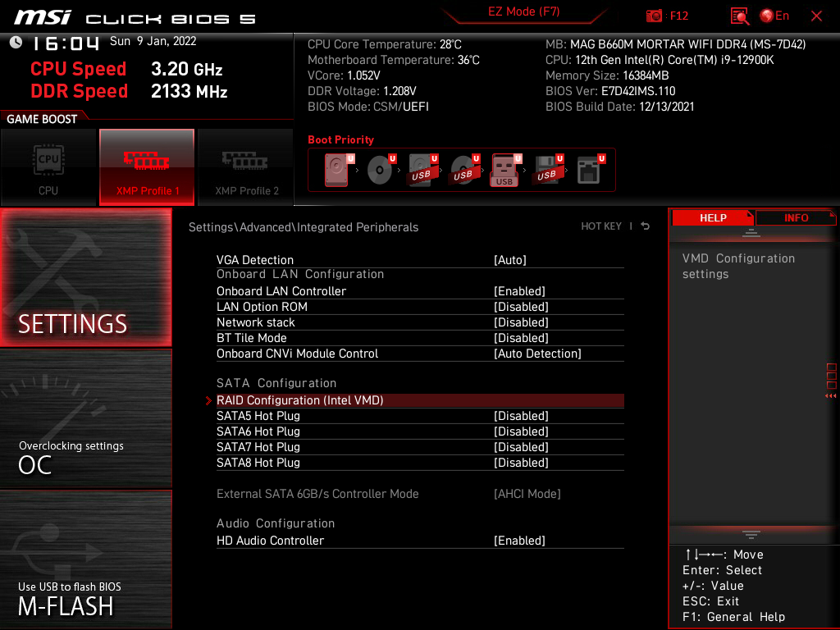Change the VGA Detection [Auto] value
Screen dimensions: 840x630
point(510,260)
